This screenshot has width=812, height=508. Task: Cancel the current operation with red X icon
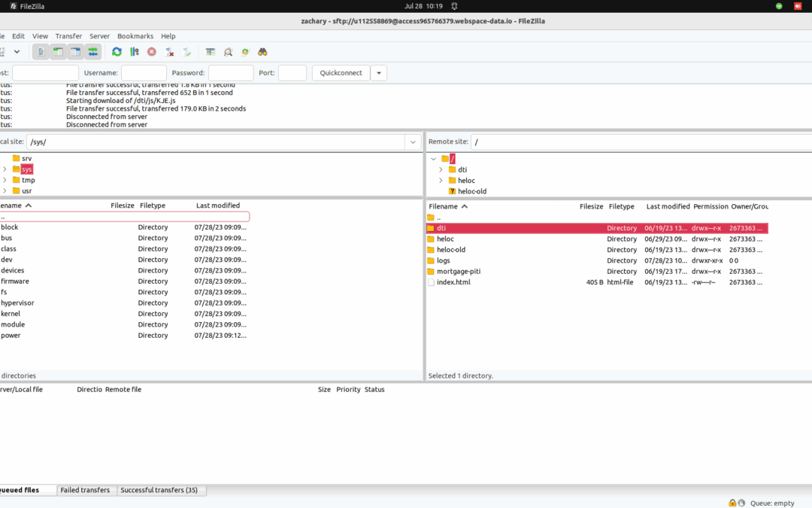[152, 52]
